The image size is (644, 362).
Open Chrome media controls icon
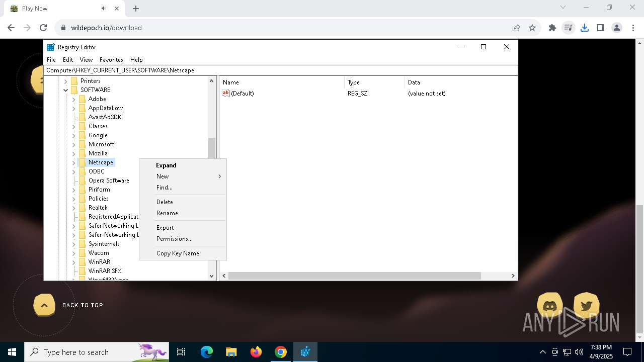click(568, 28)
